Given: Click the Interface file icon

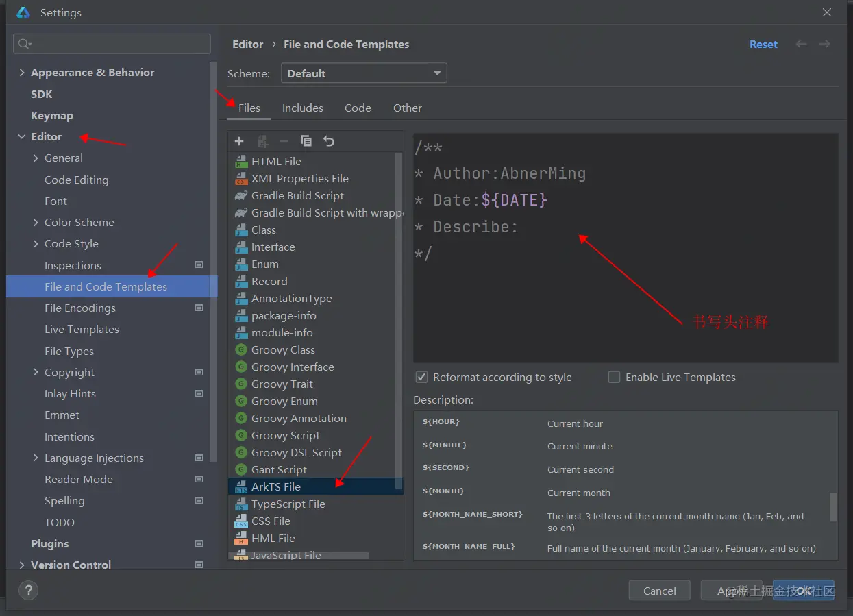Looking at the screenshot, I should 241,247.
